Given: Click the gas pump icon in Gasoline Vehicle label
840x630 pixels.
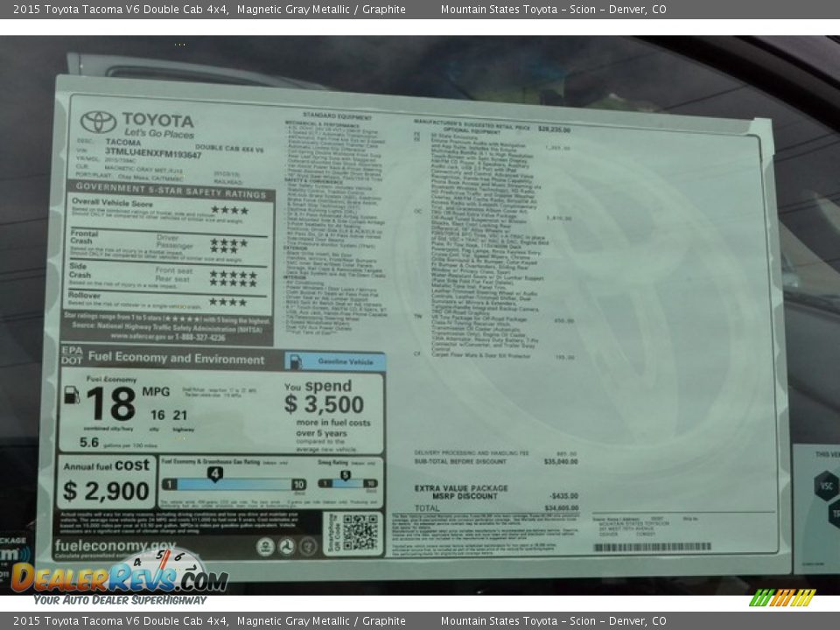Looking at the screenshot, I should coord(295,361).
